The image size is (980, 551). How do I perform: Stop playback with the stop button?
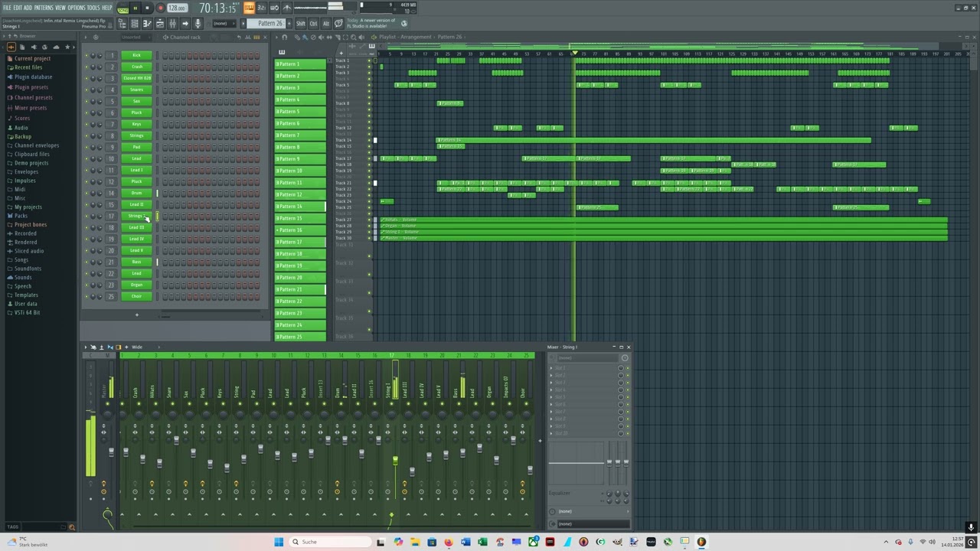pos(147,8)
